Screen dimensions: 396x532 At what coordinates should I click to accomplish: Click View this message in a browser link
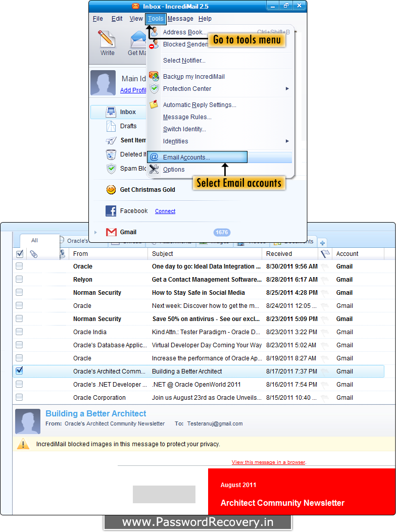click(x=268, y=462)
